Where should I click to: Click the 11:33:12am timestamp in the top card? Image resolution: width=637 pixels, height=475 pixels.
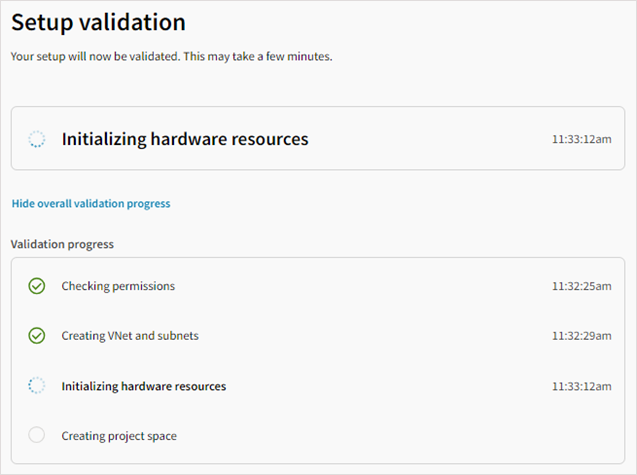tap(581, 139)
